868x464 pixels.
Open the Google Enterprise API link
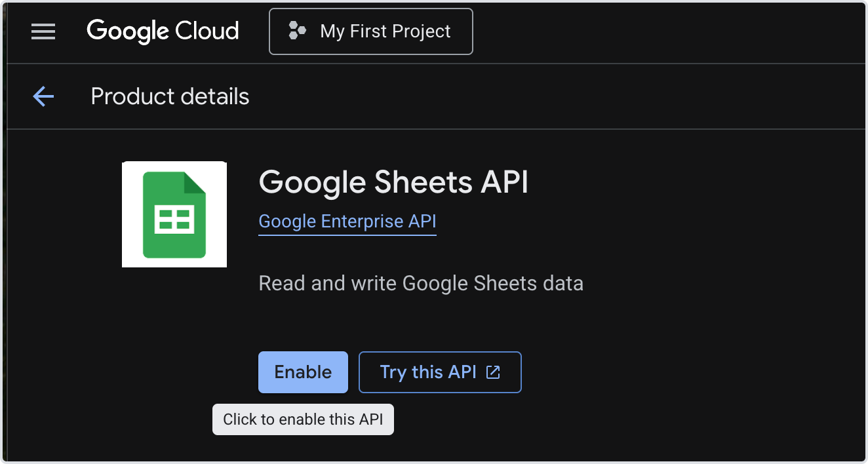347,222
